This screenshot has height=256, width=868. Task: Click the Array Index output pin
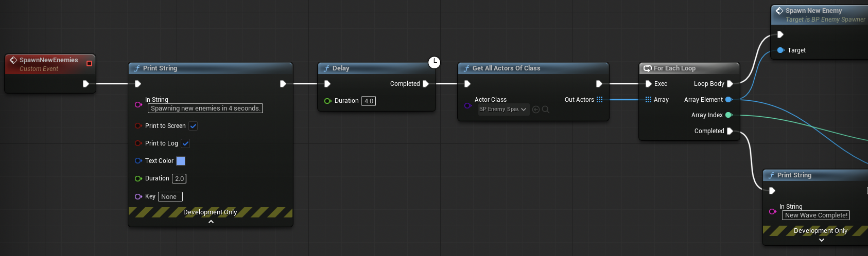tap(729, 115)
